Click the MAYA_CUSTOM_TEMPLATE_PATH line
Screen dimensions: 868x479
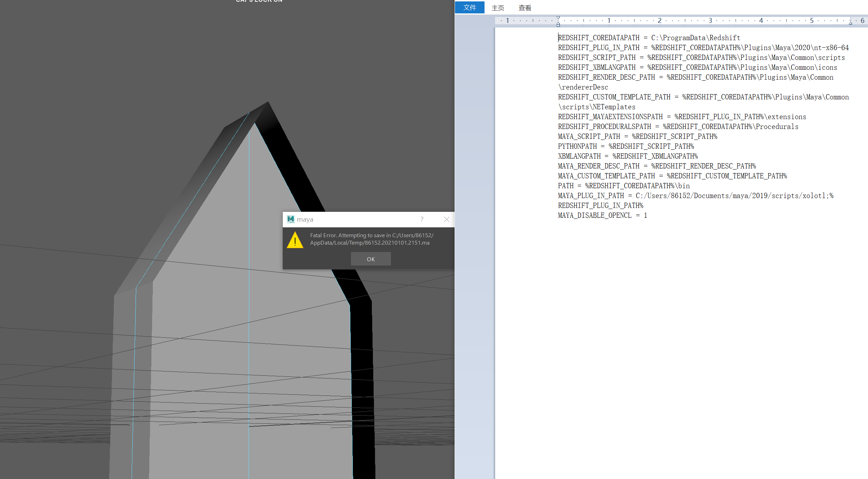pyautogui.click(x=673, y=176)
